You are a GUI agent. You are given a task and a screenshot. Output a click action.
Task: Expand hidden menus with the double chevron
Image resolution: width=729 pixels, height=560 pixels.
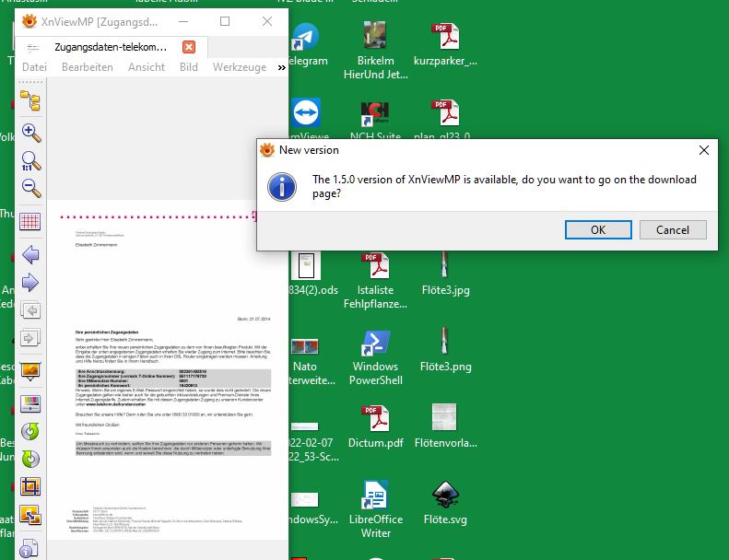(x=282, y=68)
